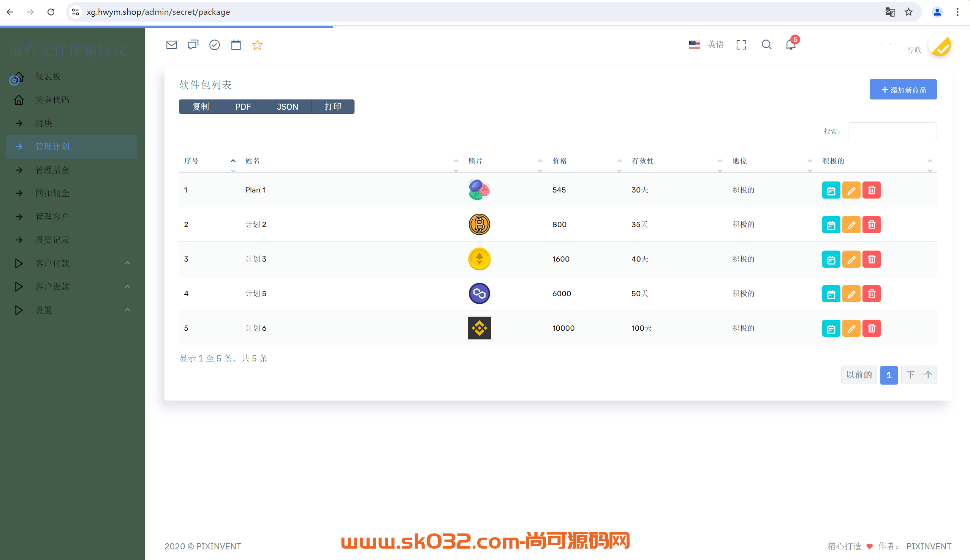This screenshot has height=560, width=970.
Task: Go to 投资记录 in the sidebar
Action: pos(52,240)
